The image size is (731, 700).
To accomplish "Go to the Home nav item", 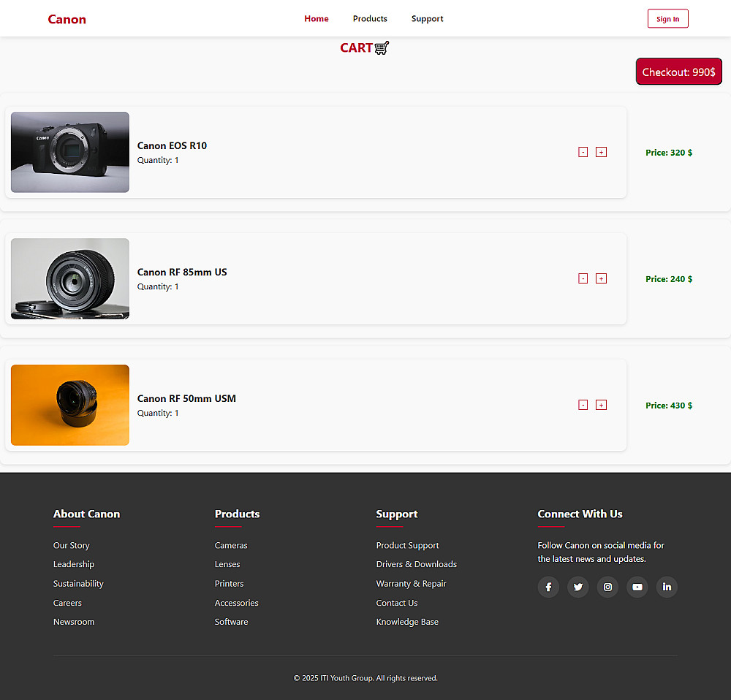I will pos(317,19).
